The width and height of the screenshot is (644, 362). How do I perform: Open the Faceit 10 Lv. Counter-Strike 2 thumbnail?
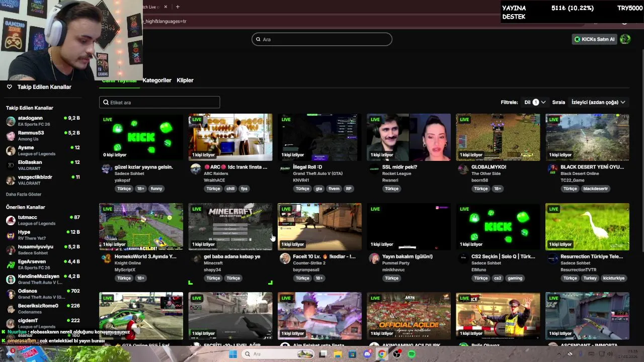[x=319, y=227]
